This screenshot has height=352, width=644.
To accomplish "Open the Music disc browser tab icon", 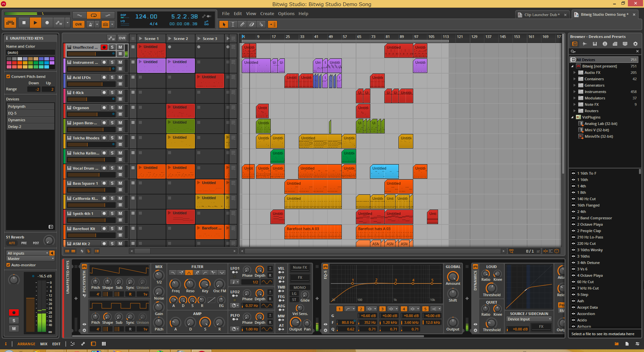I will 605,44.
